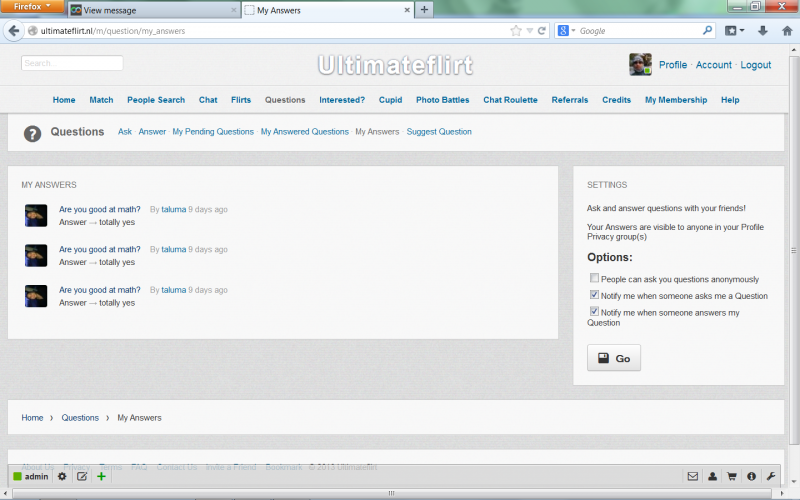This screenshot has width=800, height=500.
Task: Close the View message tab
Action: (234, 10)
